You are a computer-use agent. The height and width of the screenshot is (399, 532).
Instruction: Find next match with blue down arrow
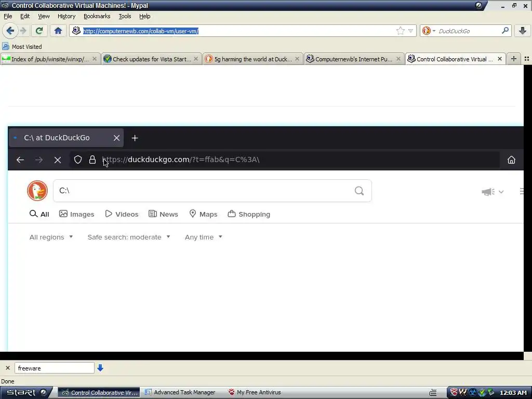pos(100,368)
